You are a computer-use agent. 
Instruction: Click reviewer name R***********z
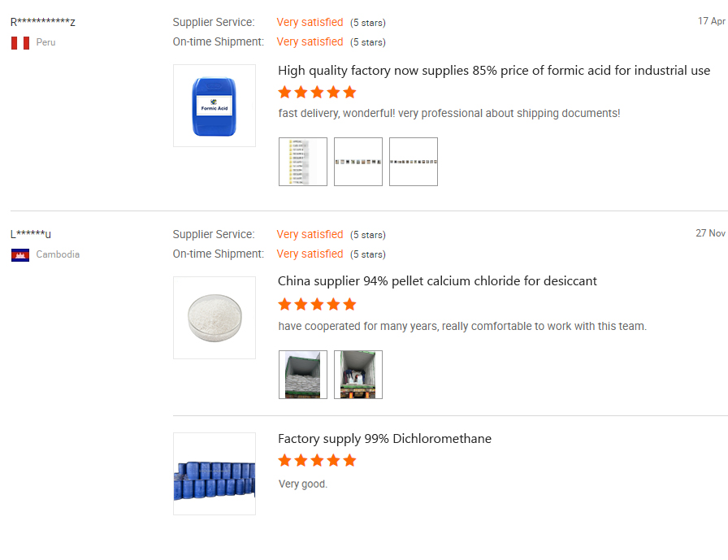pos(43,22)
